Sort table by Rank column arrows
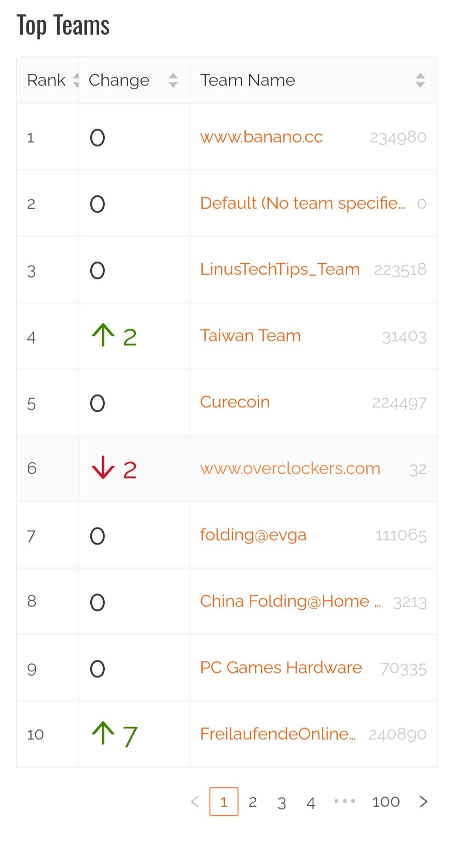 pyautogui.click(x=76, y=80)
